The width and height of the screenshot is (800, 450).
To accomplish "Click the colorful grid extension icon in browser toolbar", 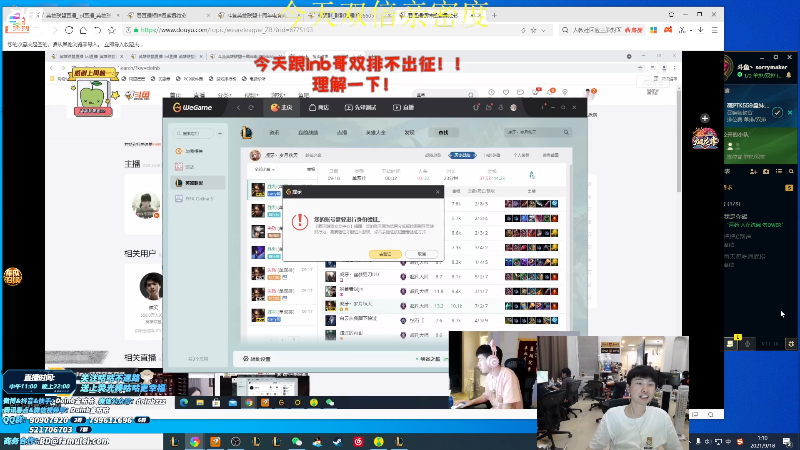I will click(654, 30).
